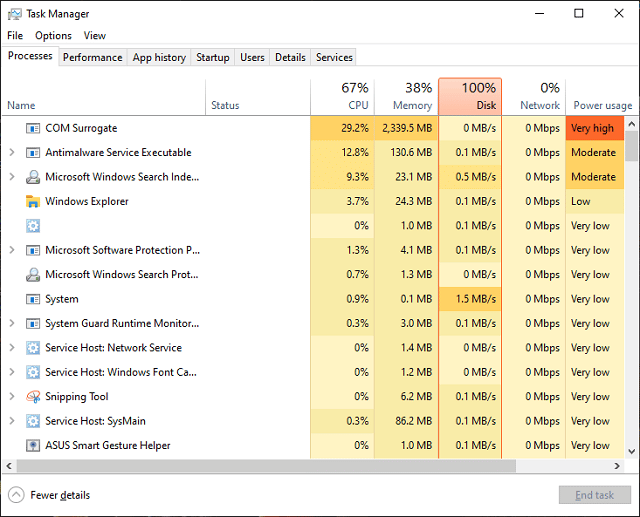Go to the Details tab
The height and width of the screenshot is (517, 640).
[x=290, y=58]
